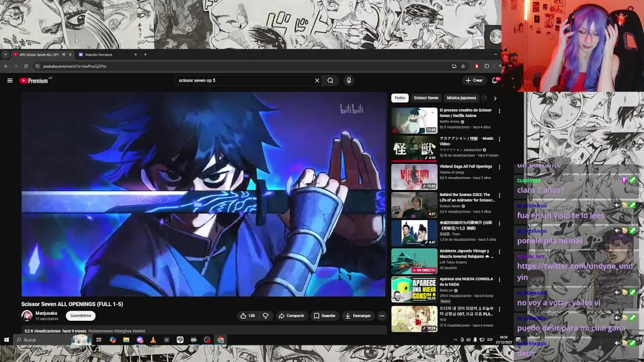Click the youtube.com address bar
This screenshot has width=644, height=362.
242,66
